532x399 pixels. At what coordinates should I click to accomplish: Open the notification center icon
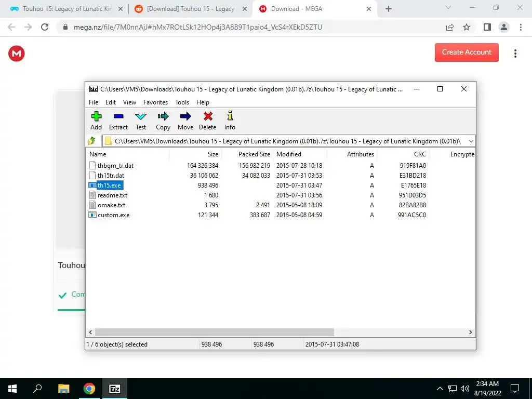[x=515, y=389]
